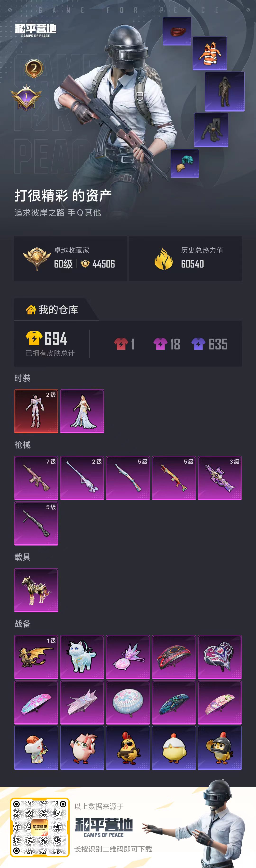Image resolution: width=256 pixels, height=868 pixels.
Task: Tap the white cat gear item
Action: click(x=82, y=657)
